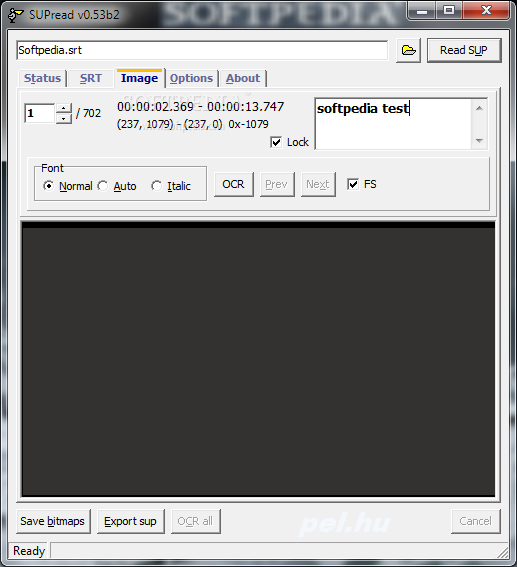Image resolution: width=517 pixels, height=567 pixels.
Task: Click the OCR all button
Action: coord(195,521)
